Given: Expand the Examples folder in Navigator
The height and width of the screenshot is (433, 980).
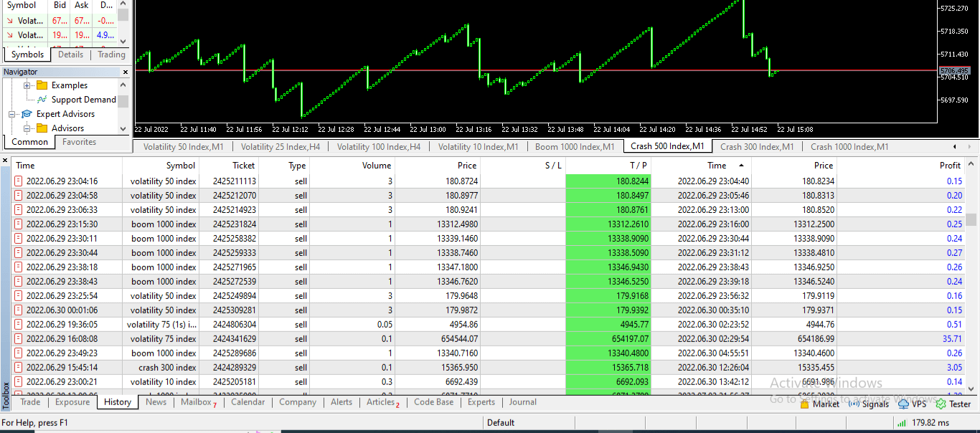Looking at the screenshot, I should tap(27, 85).
